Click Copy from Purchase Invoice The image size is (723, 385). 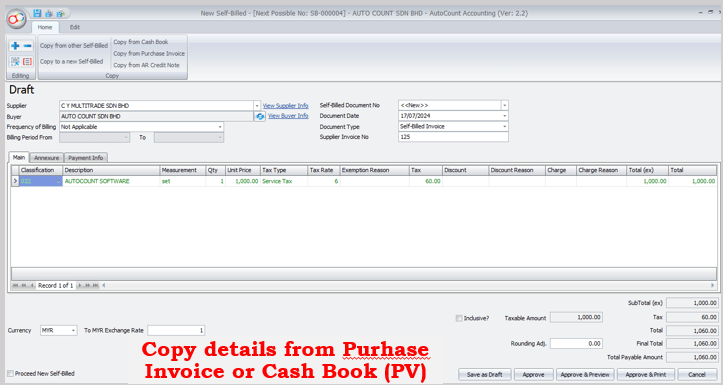[x=149, y=53]
